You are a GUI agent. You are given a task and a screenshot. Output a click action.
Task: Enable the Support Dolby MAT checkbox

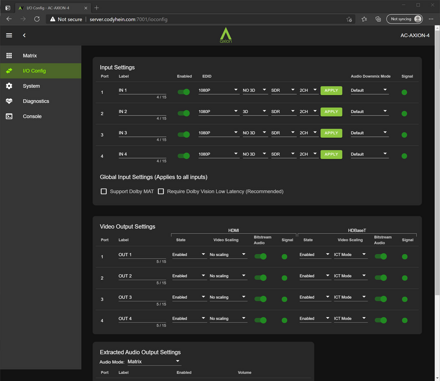click(x=104, y=191)
